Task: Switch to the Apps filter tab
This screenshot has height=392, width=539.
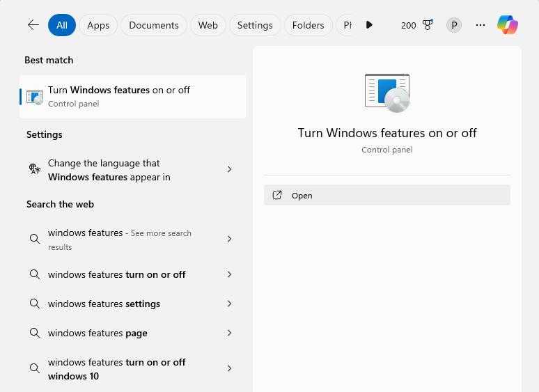Action: 98,25
